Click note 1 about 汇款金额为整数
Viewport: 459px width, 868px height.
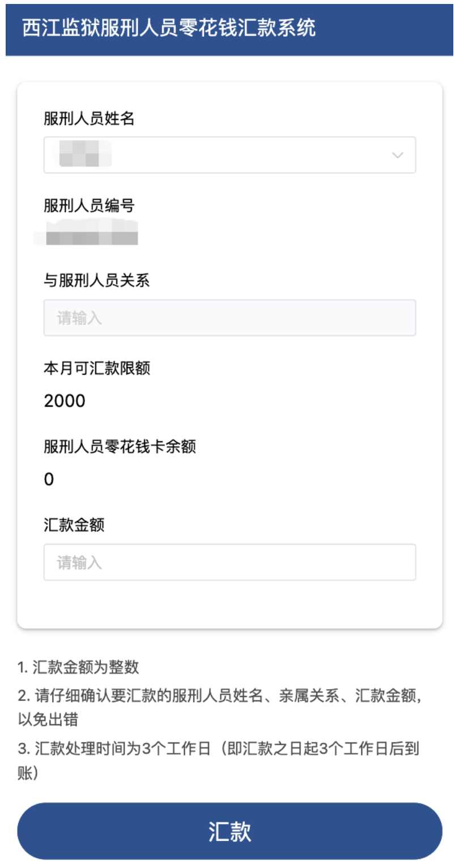tap(79, 667)
